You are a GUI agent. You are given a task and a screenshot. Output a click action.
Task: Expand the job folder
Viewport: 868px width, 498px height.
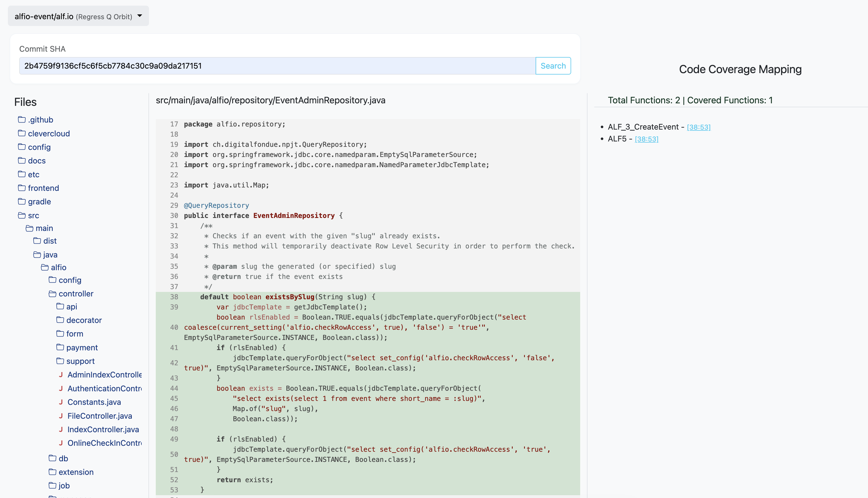tap(64, 486)
